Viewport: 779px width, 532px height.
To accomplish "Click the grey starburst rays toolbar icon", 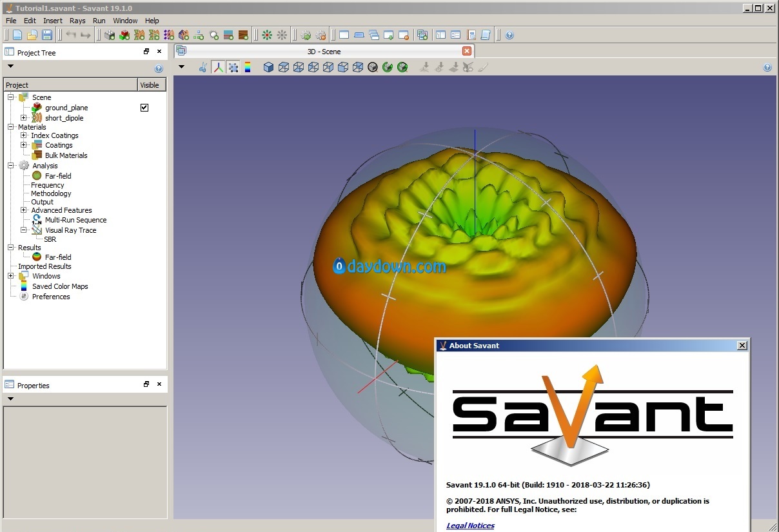I will pyautogui.click(x=282, y=35).
